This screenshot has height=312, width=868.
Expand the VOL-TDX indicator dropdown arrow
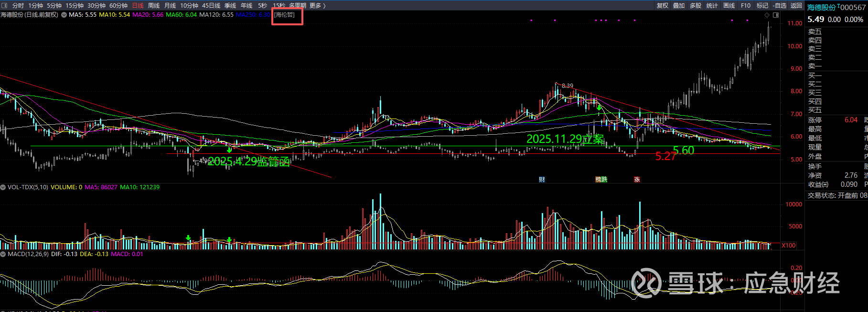click(x=3, y=187)
